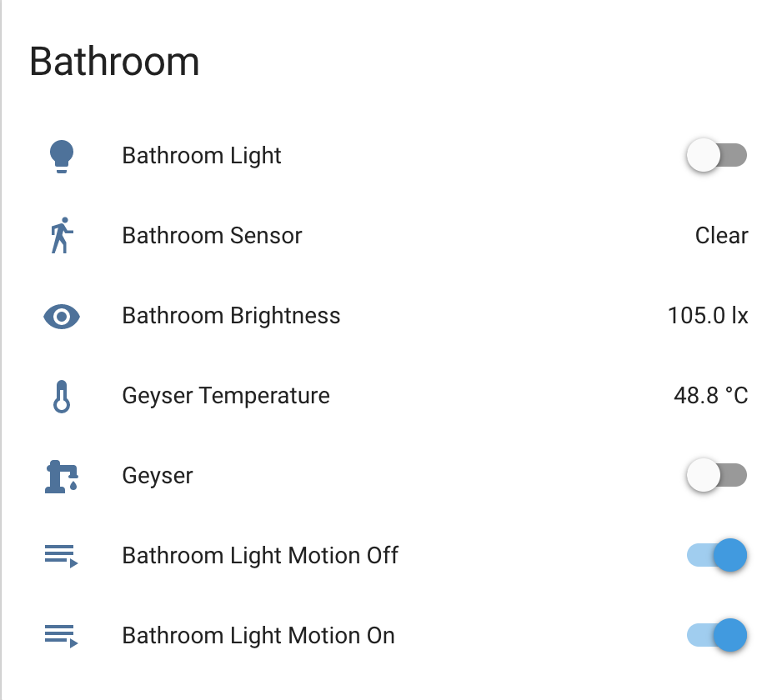Screen dimensions: 772x700
Task: Click the thermometer icon for Geyser Temperature
Action: (x=61, y=396)
